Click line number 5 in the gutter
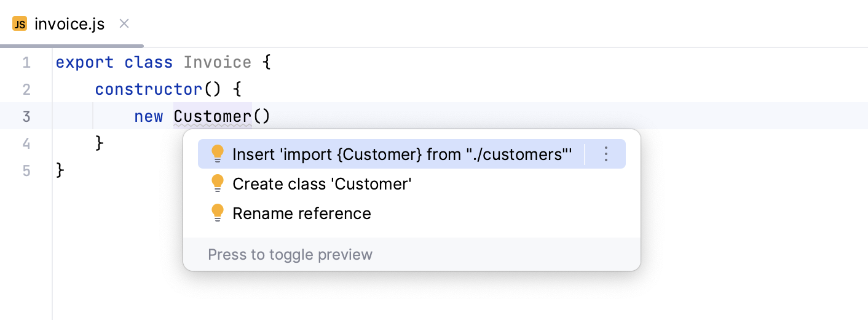 point(26,170)
